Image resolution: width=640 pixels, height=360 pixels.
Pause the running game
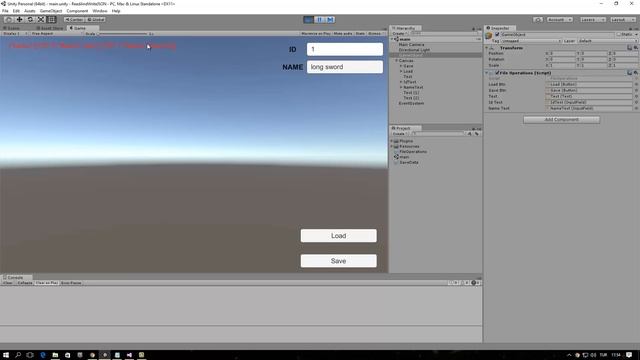(320, 20)
